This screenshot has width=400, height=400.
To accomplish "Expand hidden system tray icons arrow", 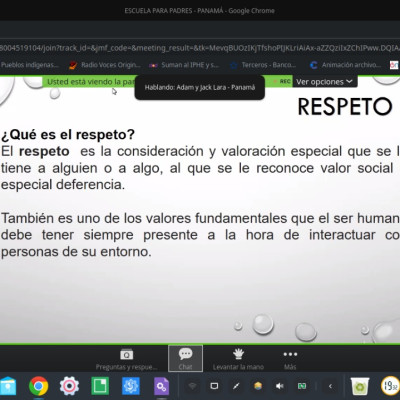I will (330, 386).
